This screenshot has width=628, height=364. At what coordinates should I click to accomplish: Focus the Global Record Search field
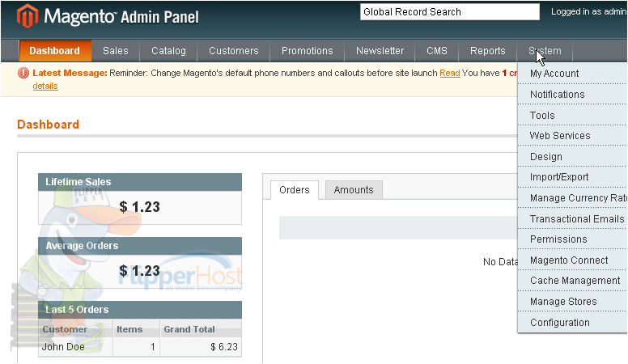(449, 12)
